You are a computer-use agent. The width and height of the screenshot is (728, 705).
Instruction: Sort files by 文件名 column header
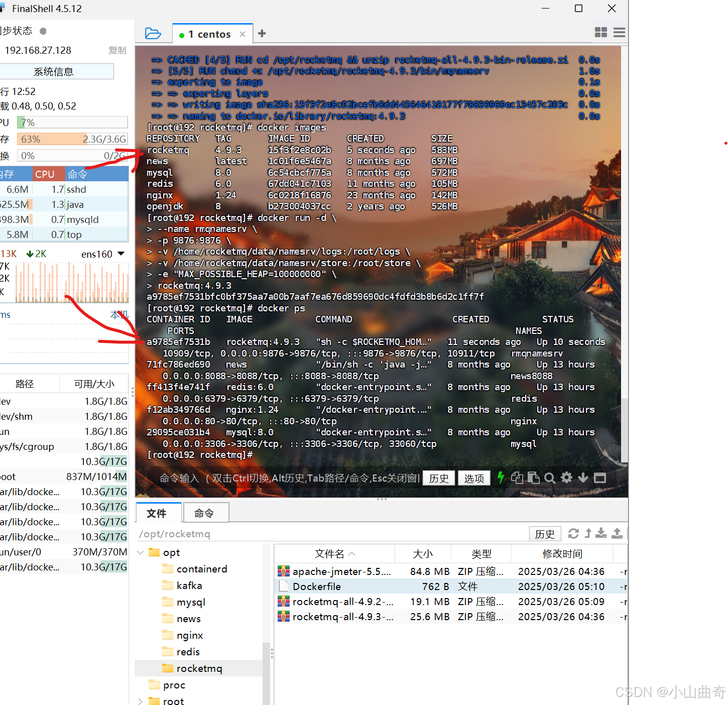pyautogui.click(x=335, y=554)
